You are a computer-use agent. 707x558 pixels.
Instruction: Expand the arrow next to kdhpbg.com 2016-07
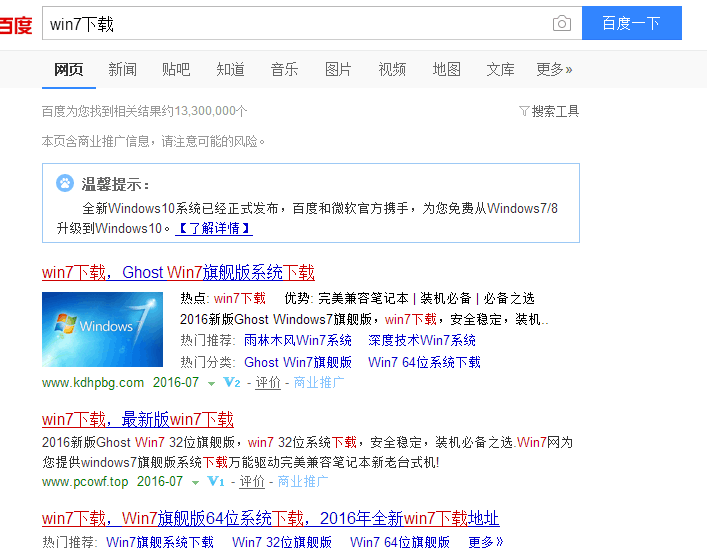click(211, 384)
